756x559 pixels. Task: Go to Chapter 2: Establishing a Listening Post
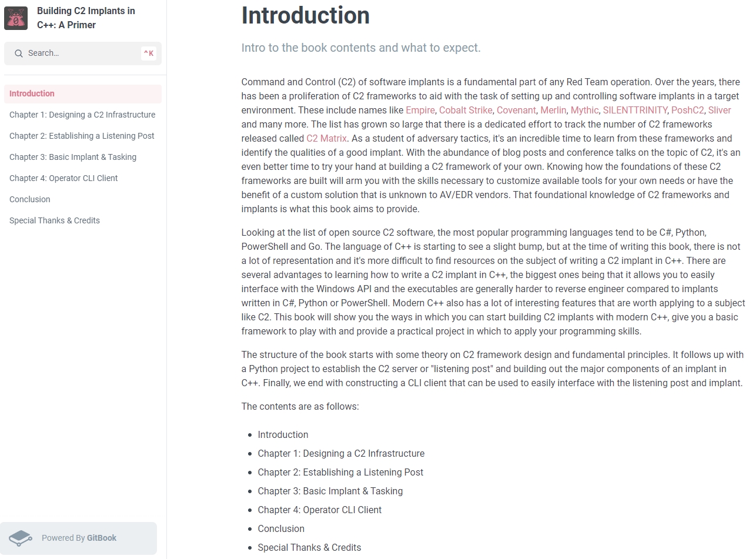82,136
